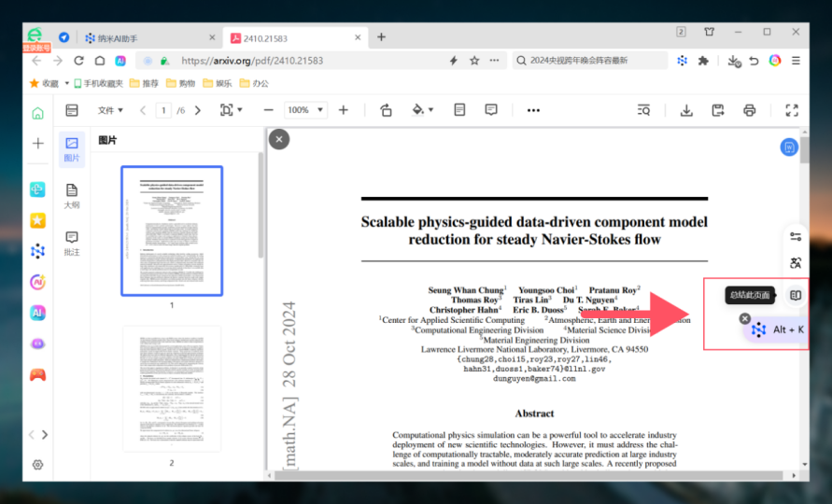Viewport: 832px width, 504px height.
Task: Bookmark page with the star icon
Action: tap(474, 61)
